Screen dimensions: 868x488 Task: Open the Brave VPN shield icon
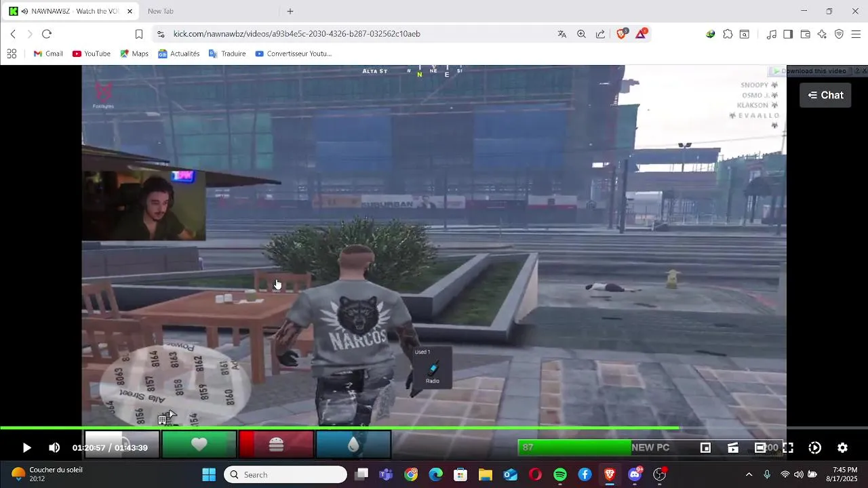pos(839,34)
